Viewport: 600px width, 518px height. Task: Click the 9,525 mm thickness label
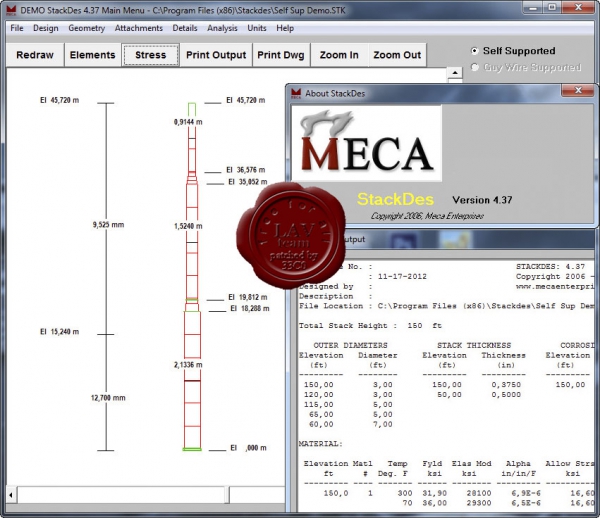[x=108, y=225]
